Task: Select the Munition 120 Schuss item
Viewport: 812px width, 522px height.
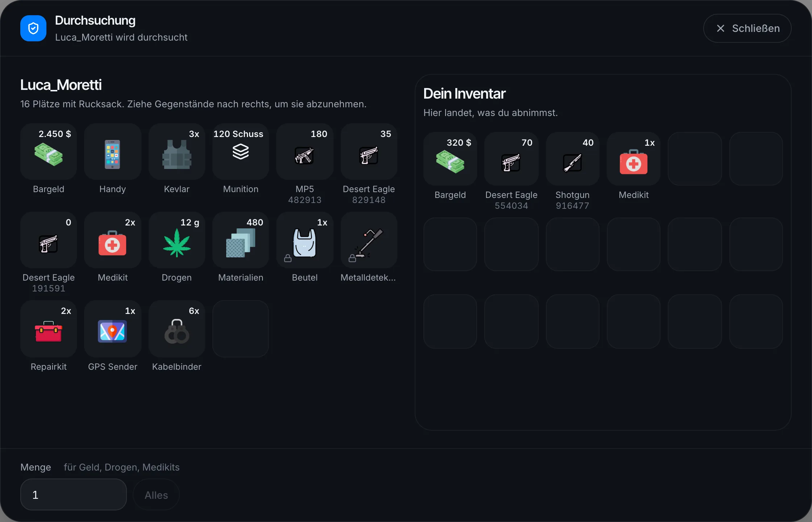Action: tap(241, 152)
